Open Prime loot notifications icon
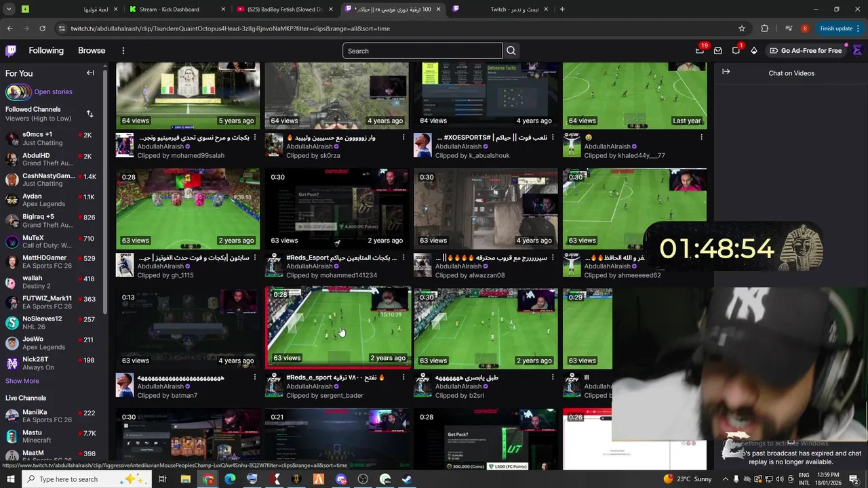This screenshot has width=868, height=488. 700,51
